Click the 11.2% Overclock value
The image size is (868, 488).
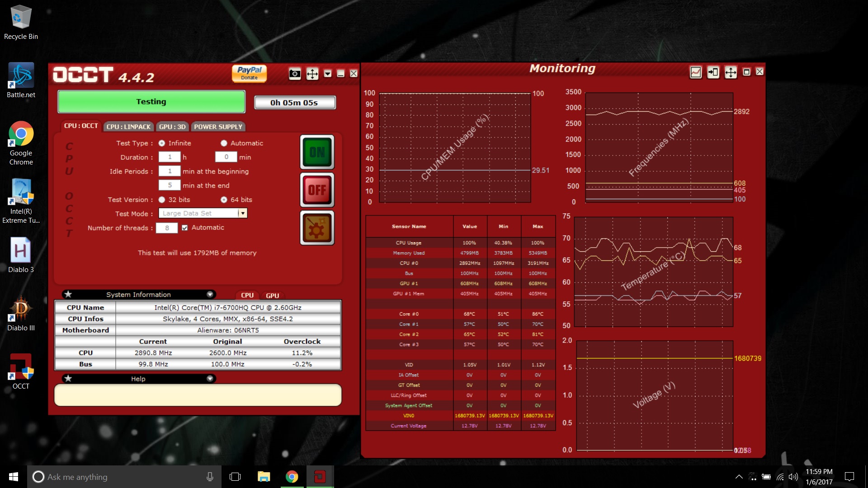[302, 353]
